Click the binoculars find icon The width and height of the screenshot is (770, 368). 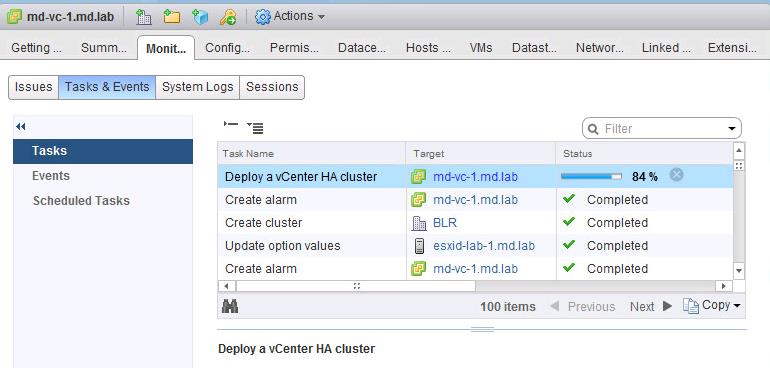pos(230,306)
